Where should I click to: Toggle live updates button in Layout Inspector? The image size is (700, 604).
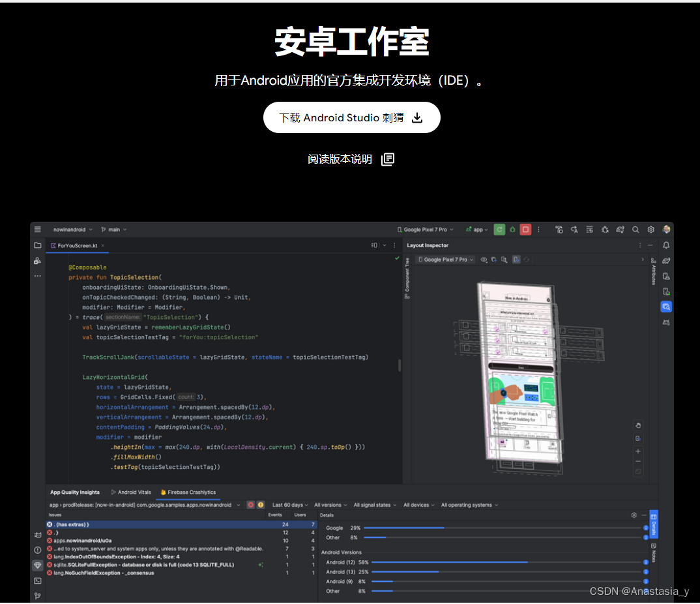tap(516, 260)
